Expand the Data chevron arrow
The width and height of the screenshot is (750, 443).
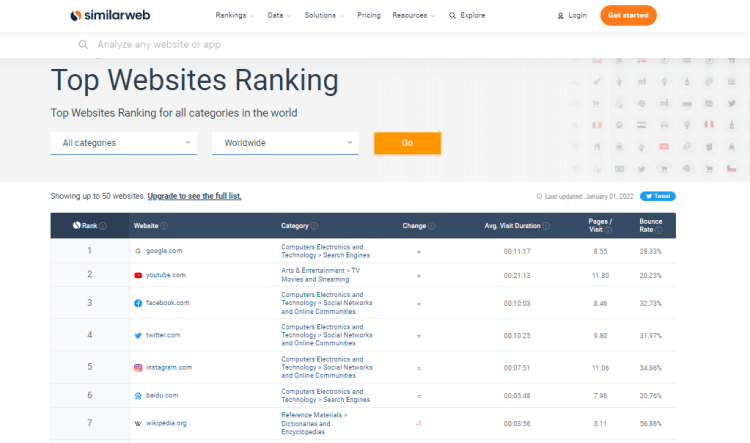289,16
